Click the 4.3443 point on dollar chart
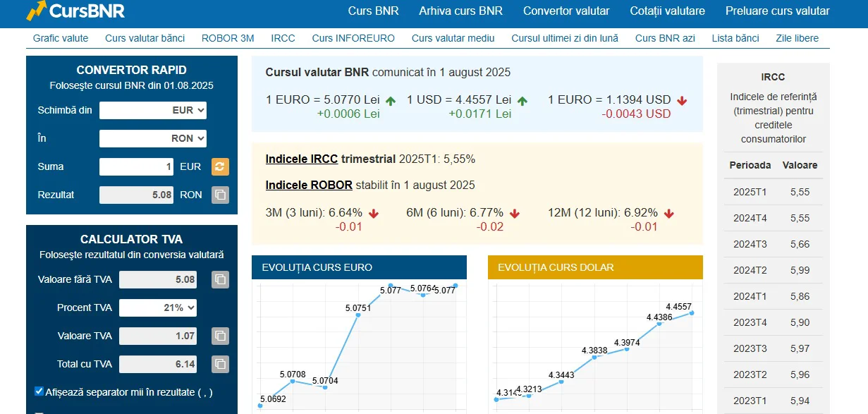The width and height of the screenshot is (868, 414). coord(561,382)
